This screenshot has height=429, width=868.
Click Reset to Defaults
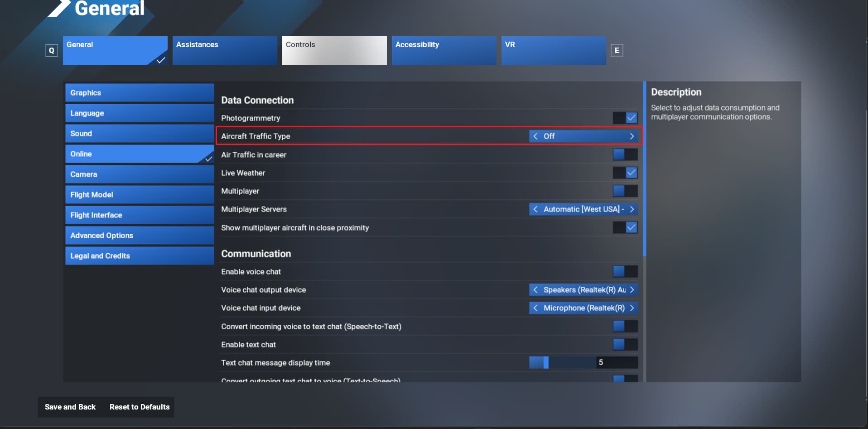(140, 407)
